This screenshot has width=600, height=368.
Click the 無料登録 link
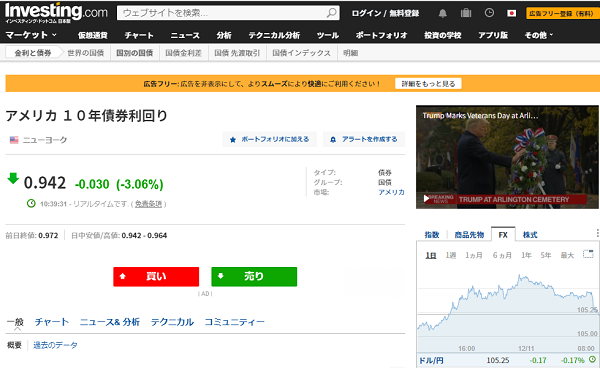[x=404, y=13]
